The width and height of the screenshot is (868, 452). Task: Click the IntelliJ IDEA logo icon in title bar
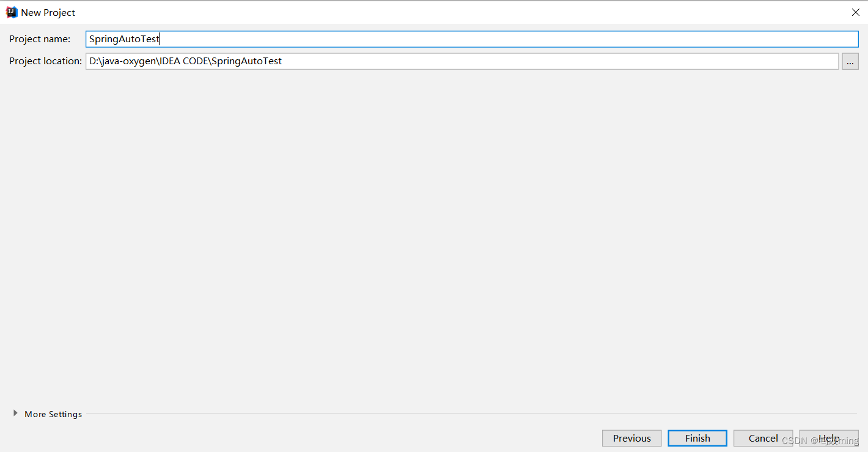point(12,12)
